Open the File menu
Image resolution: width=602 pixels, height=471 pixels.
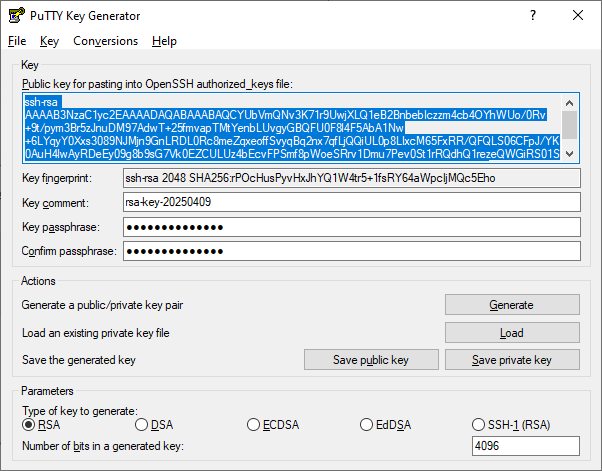click(x=17, y=41)
